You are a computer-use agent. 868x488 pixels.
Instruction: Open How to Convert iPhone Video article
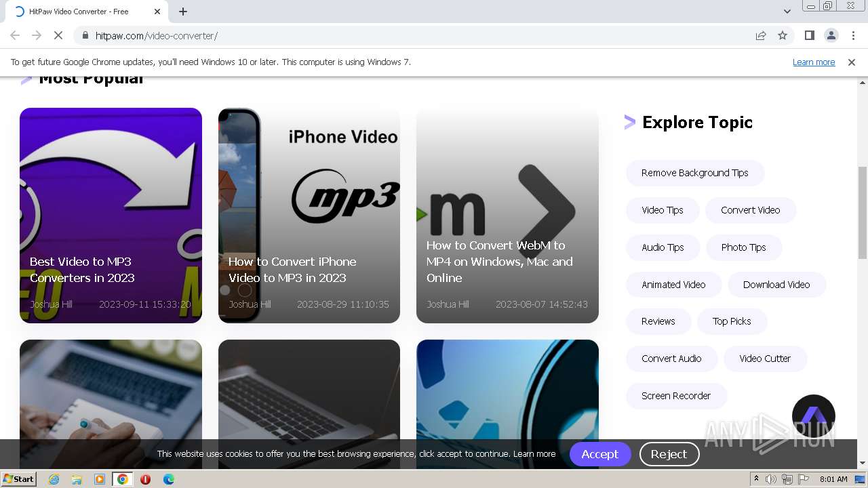tap(309, 216)
